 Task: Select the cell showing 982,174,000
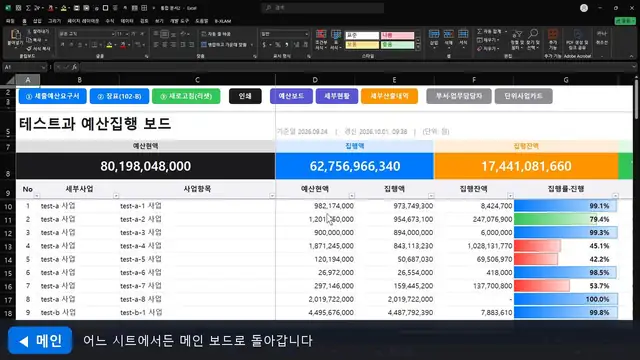315,206
